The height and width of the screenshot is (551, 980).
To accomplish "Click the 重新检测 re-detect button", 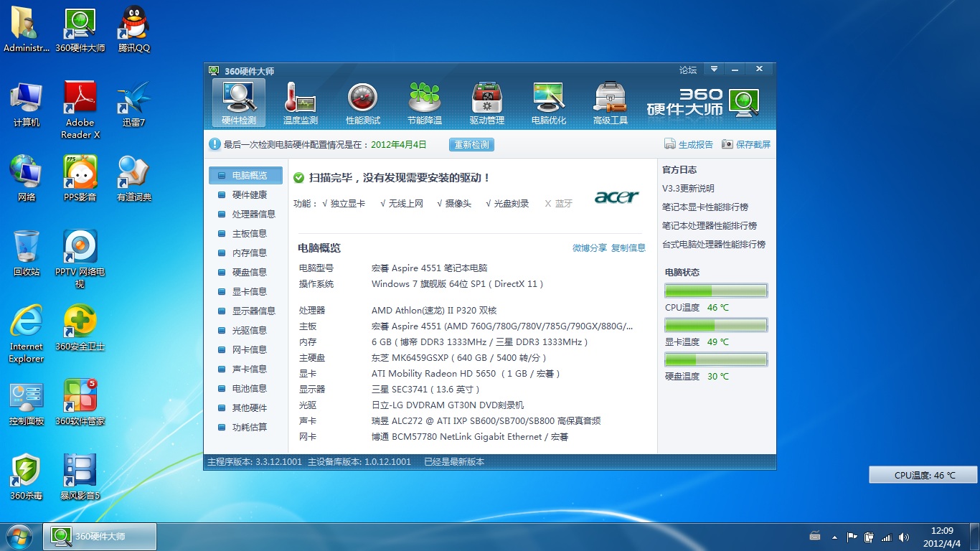I will 471,144.
